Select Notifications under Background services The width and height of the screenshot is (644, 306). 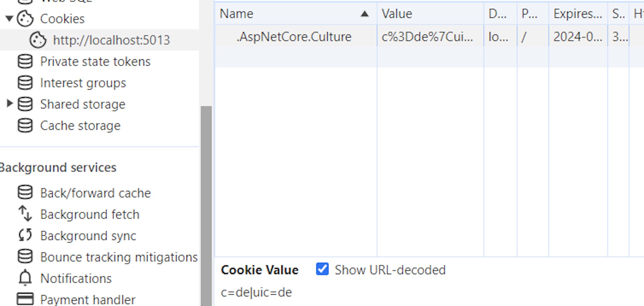[x=76, y=278]
